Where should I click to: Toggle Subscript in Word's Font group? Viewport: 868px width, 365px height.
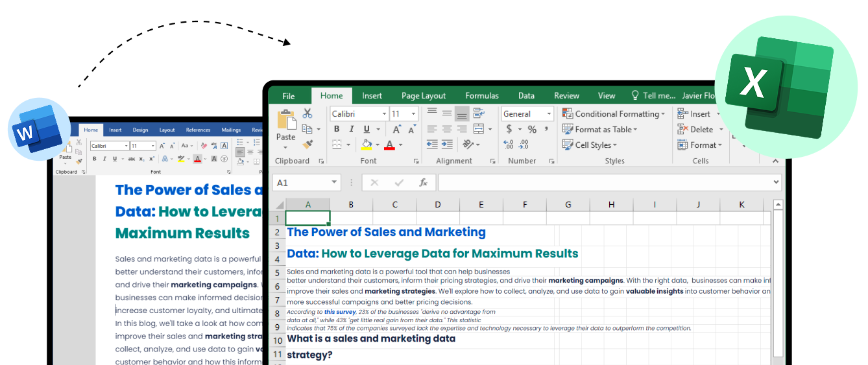click(x=142, y=158)
